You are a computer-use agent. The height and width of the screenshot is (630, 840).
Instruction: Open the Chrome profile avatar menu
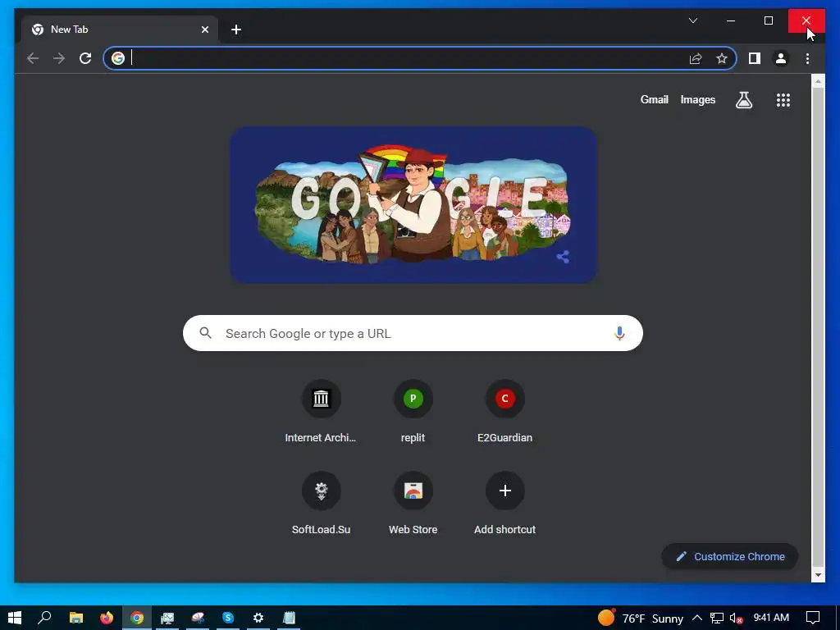[x=781, y=58]
